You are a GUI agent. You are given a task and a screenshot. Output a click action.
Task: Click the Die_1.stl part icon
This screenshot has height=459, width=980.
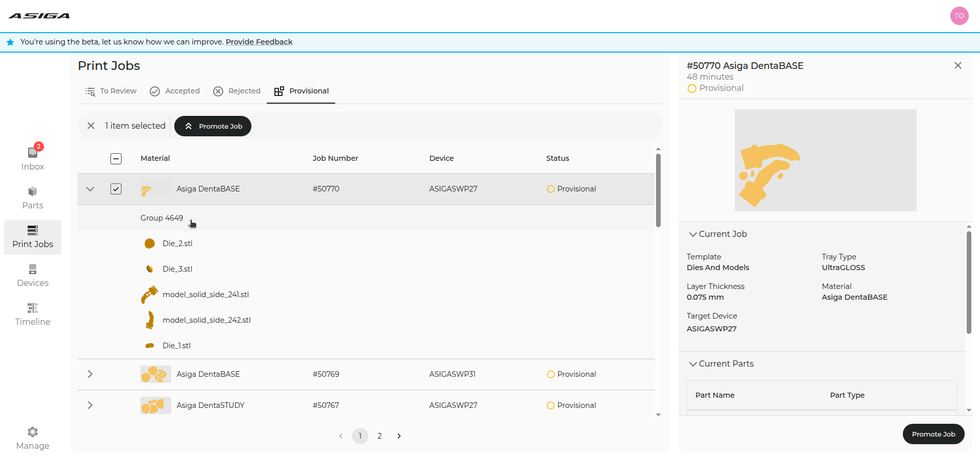(150, 346)
